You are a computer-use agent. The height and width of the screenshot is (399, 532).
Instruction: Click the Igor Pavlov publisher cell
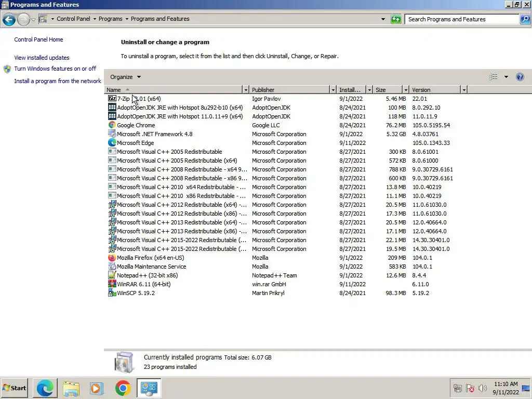coord(267,99)
